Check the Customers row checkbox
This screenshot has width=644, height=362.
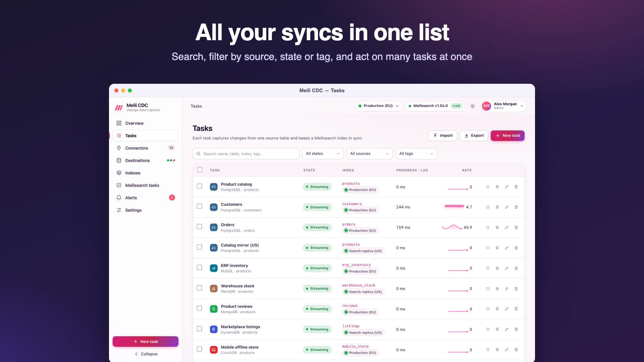200,206
